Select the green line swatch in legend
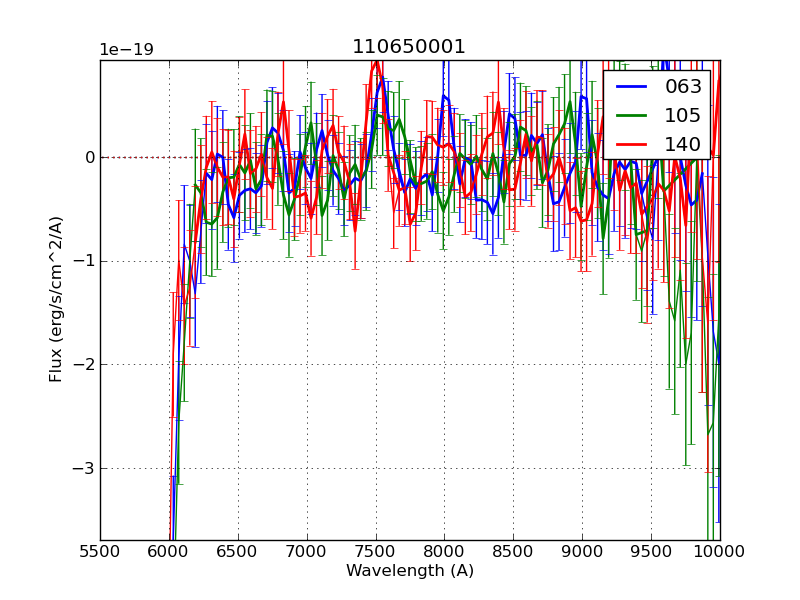 [x=633, y=116]
